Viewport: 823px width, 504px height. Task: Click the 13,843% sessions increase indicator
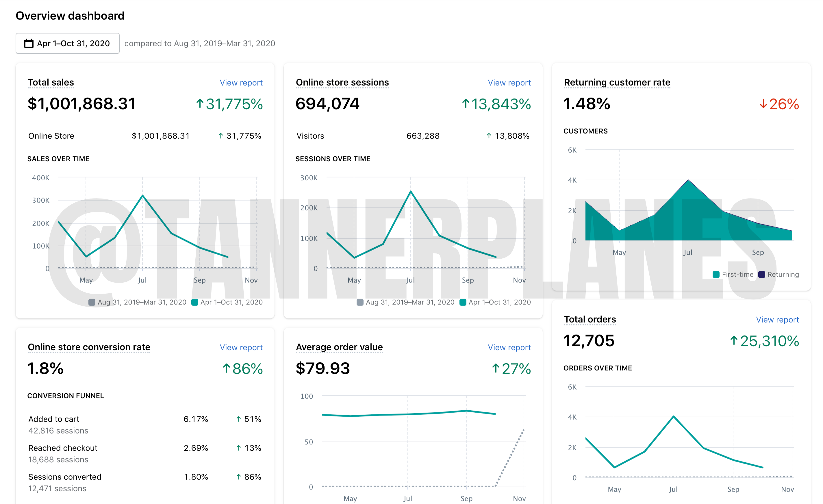[x=496, y=104]
